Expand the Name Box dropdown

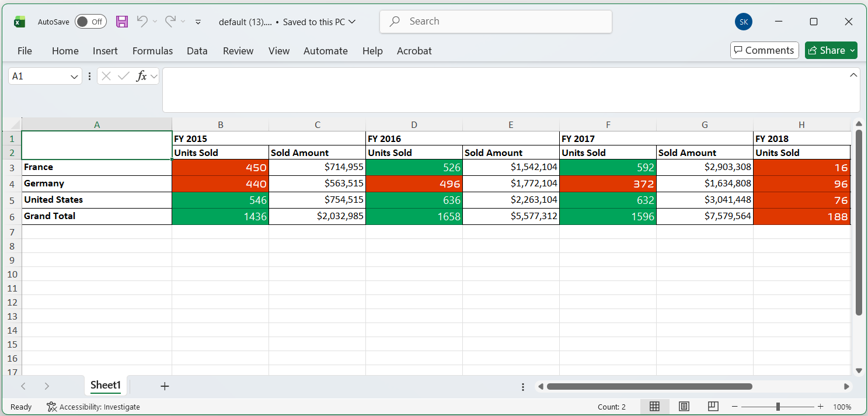[75, 77]
